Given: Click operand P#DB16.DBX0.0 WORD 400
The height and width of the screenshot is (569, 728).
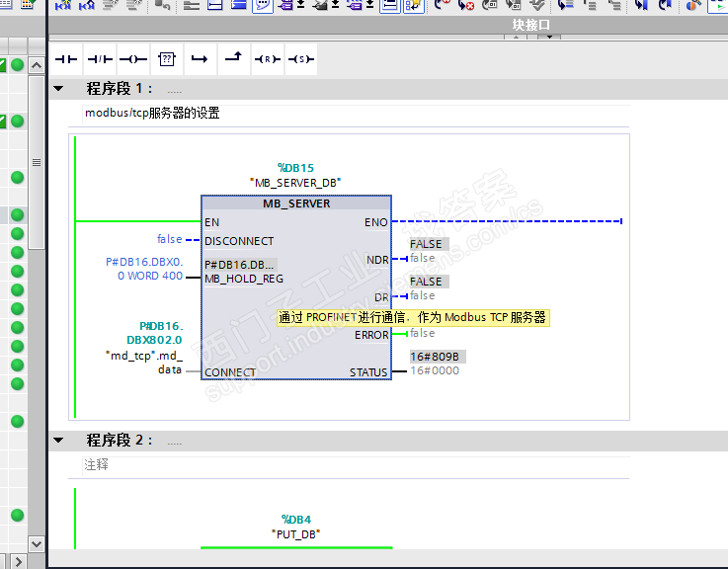Looking at the screenshot, I should click(144, 269).
